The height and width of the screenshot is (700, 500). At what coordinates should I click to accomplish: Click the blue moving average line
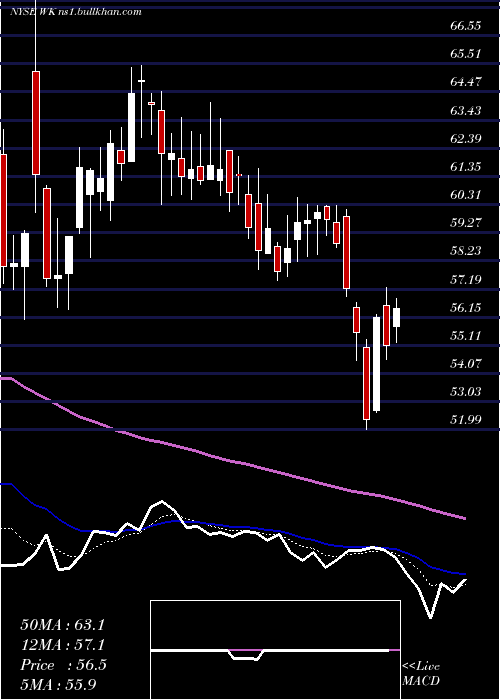[232, 527]
